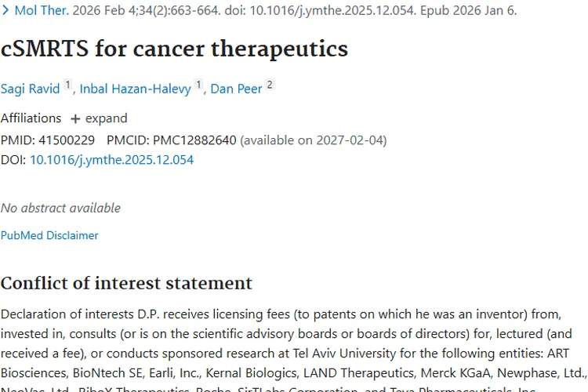This screenshot has width=588, height=392.
Task: Open the PubMed Disclaimer link
Action: pos(49,235)
